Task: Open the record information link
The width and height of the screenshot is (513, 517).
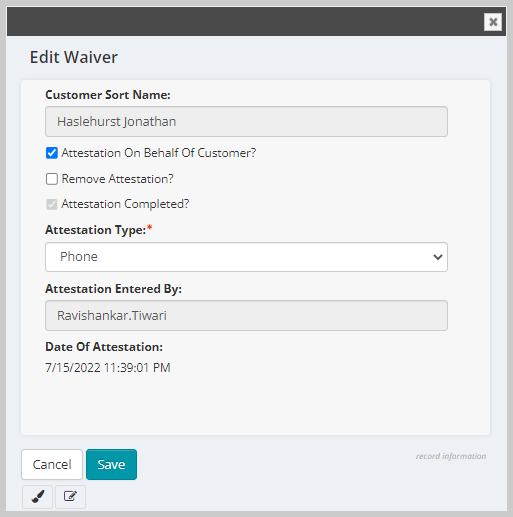Action: (451, 456)
